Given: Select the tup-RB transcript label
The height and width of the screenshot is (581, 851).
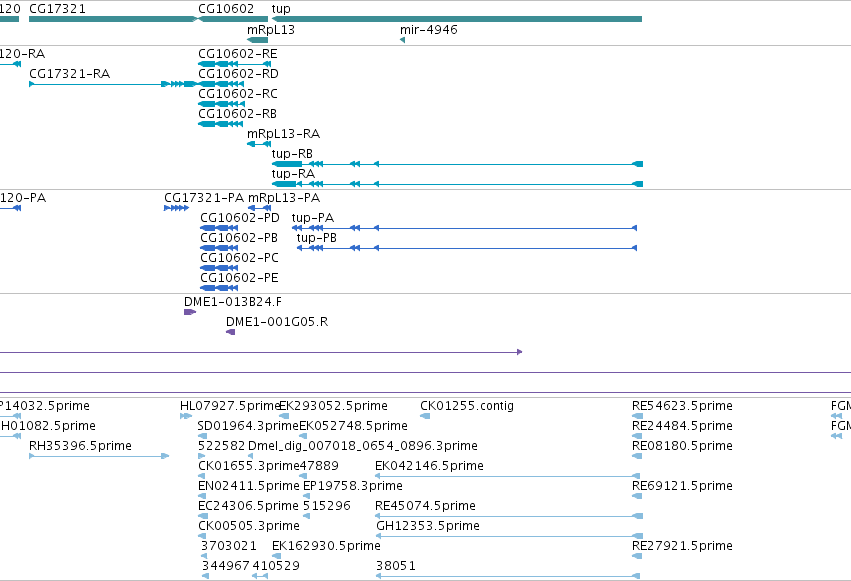Looking at the screenshot, I should (292, 154).
